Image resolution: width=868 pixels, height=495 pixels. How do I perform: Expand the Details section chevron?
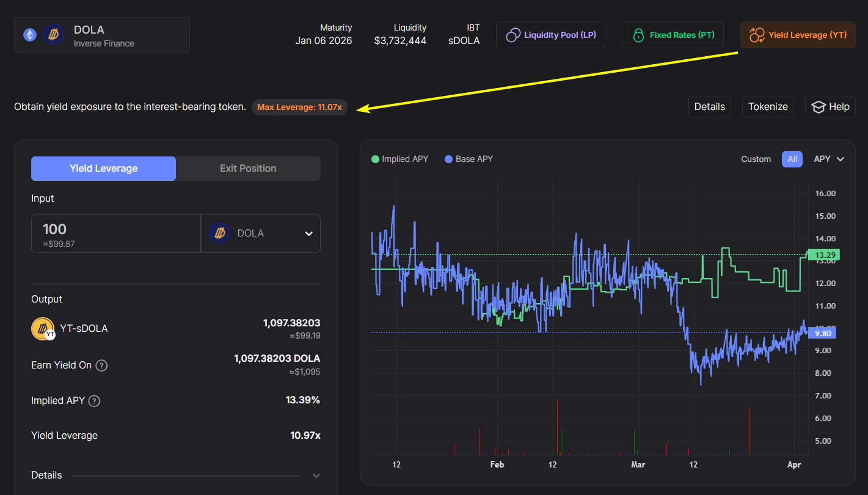tap(316, 475)
